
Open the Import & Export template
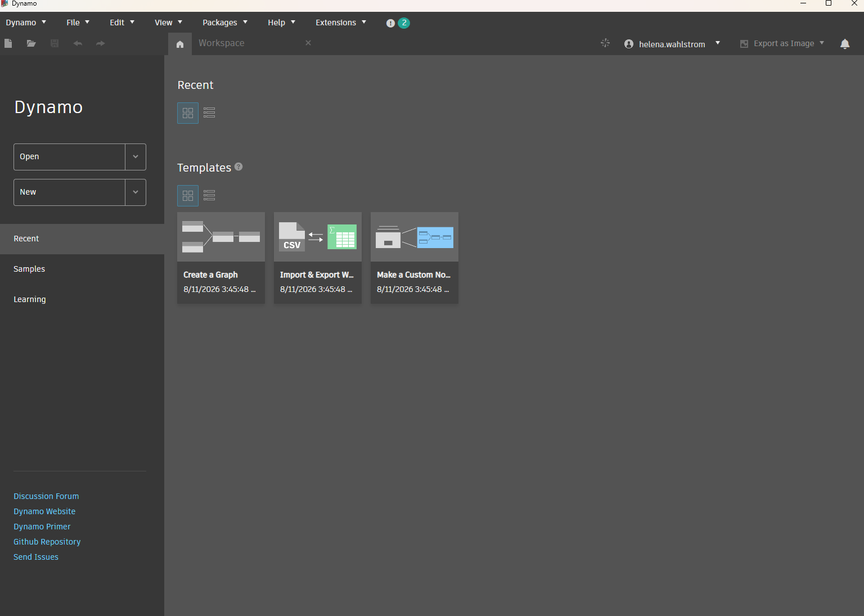[318, 258]
